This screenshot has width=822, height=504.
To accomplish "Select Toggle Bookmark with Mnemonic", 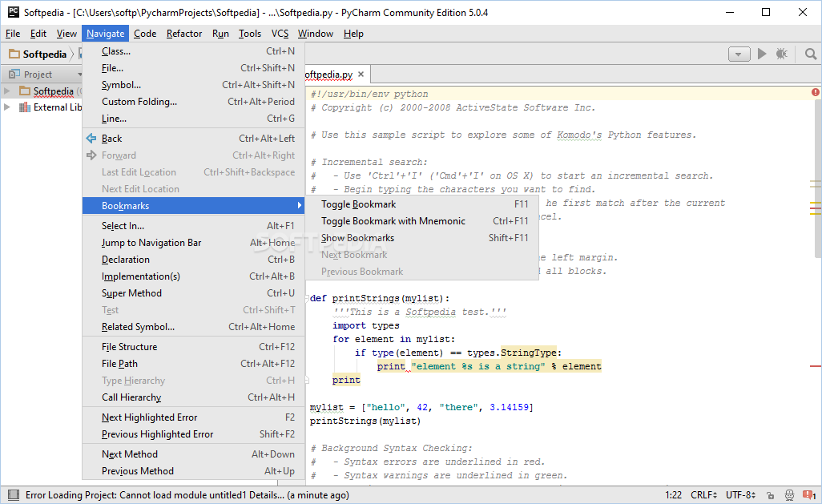I will 422,221.
